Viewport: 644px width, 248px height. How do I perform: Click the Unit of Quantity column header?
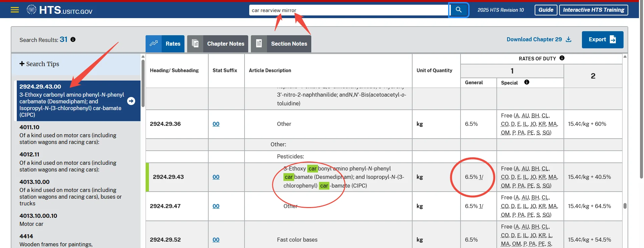(x=434, y=70)
